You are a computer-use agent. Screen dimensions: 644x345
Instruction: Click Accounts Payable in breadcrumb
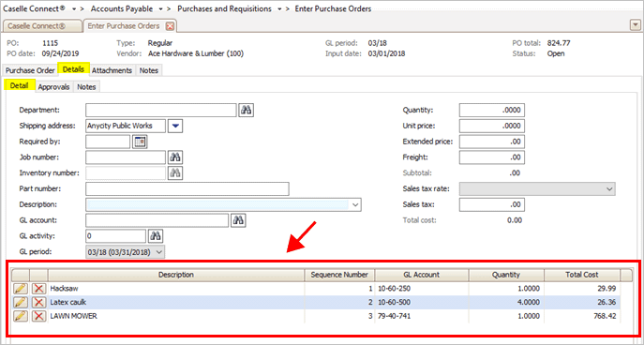pos(122,8)
